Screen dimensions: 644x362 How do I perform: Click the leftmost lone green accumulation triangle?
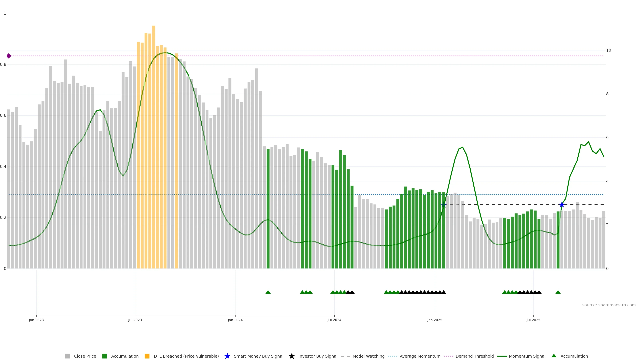(x=268, y=292)
